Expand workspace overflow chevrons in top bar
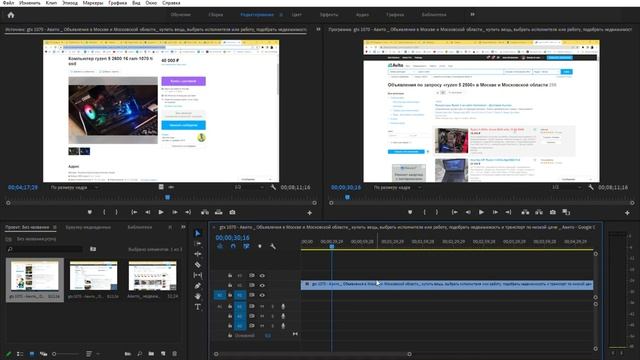The height and width of the screenshot is (360, 640). click(472, 15)
